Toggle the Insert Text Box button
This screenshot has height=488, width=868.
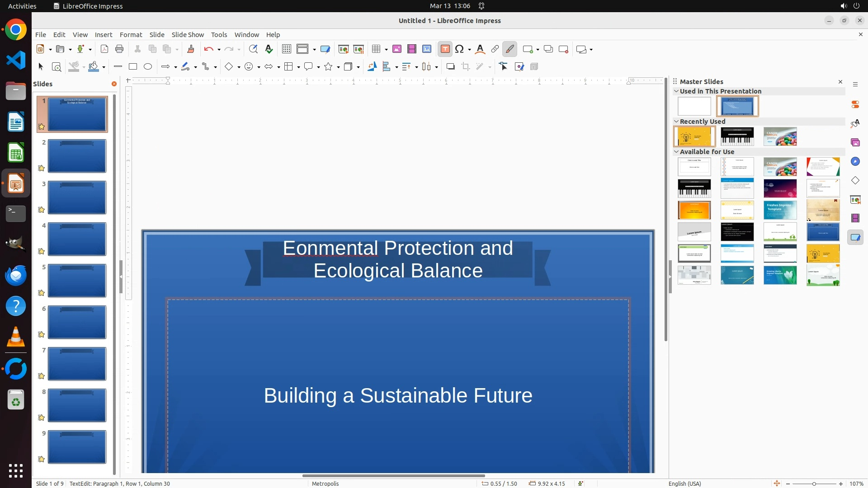pyautogui.click(x=445, y=49)
